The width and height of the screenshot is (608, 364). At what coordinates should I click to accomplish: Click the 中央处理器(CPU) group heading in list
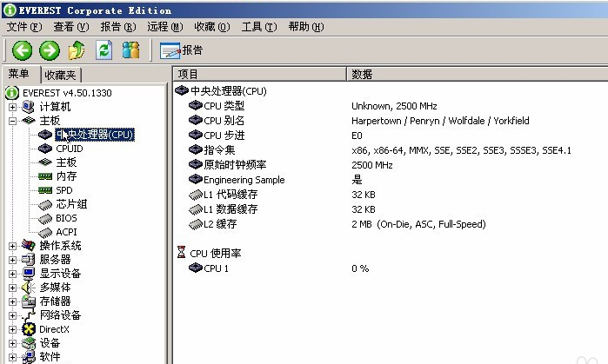tap(229, 91)
